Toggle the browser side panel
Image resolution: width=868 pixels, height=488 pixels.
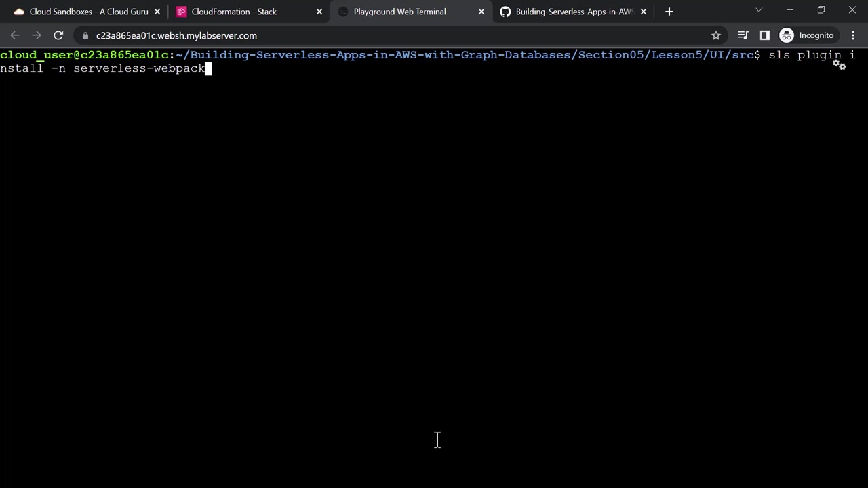(764, 35)
